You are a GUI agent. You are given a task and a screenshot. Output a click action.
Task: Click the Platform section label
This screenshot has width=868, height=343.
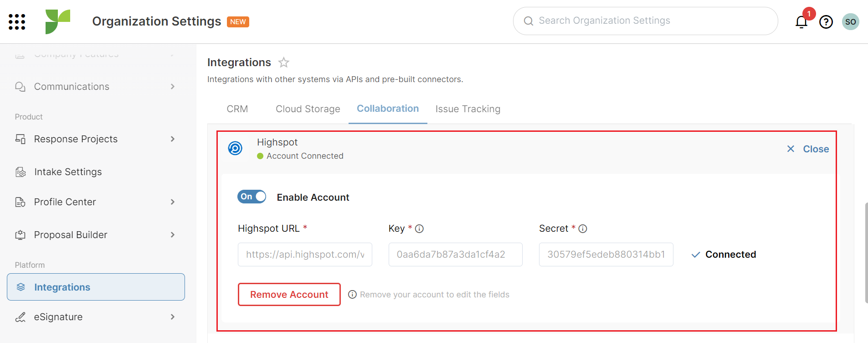click(30, 265)
